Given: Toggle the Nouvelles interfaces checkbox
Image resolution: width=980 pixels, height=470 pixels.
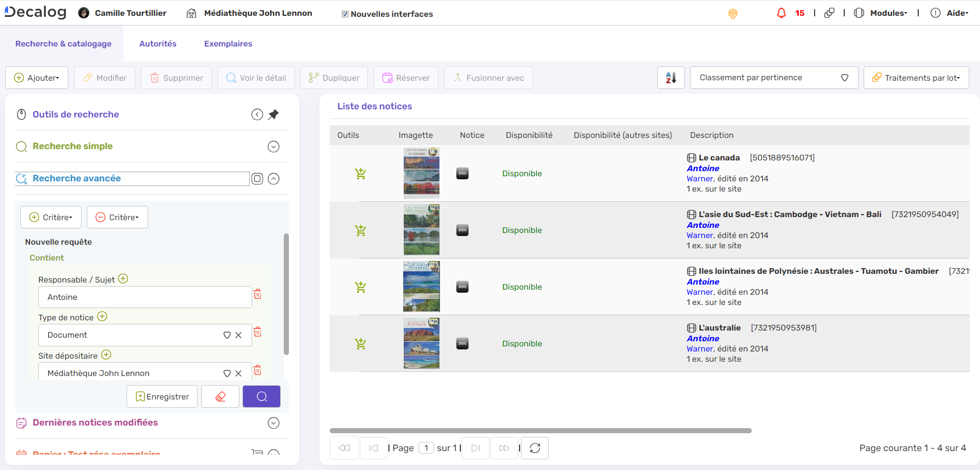Looking at the screenshot, I should tap(346, 14).
